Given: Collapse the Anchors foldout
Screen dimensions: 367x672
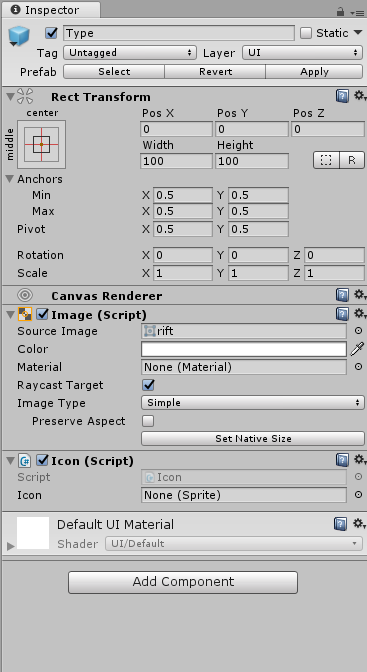Looking at the screenshot, I should (10, 179).
